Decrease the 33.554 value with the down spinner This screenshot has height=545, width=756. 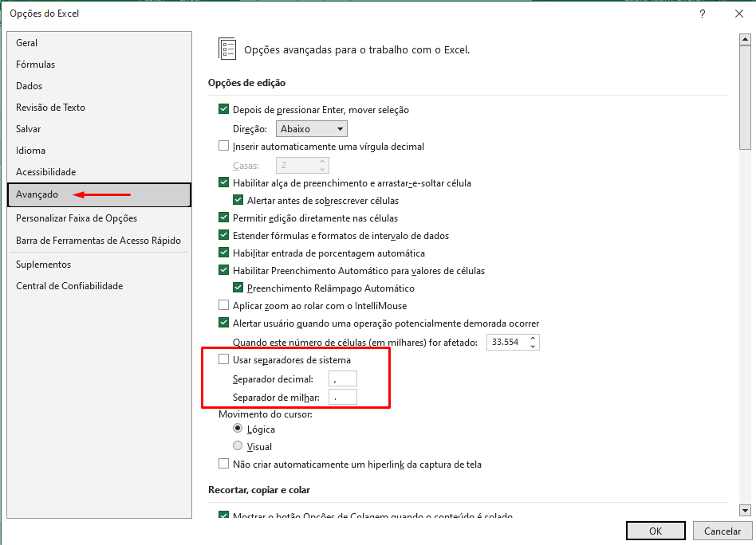[x=533, y=346]
